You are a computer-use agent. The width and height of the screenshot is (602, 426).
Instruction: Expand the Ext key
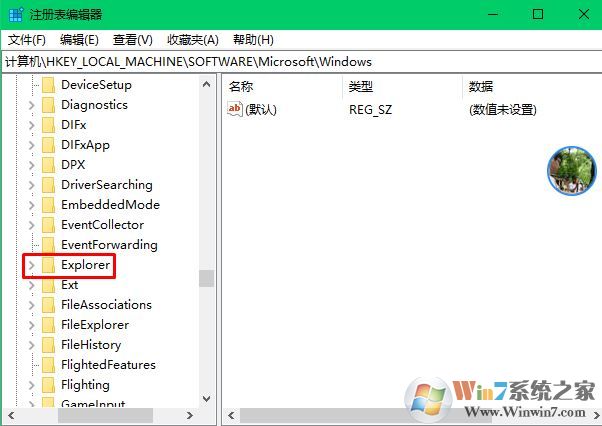pos(32,285)
